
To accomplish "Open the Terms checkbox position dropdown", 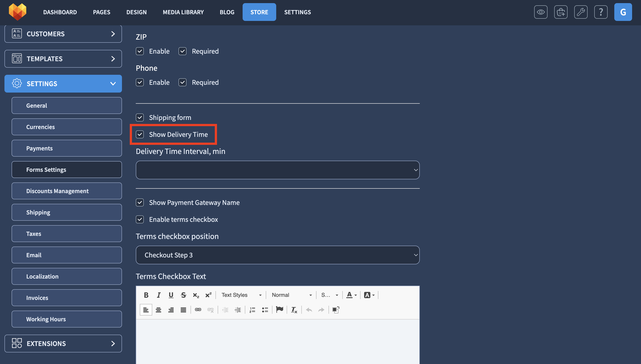I will 278,255.
